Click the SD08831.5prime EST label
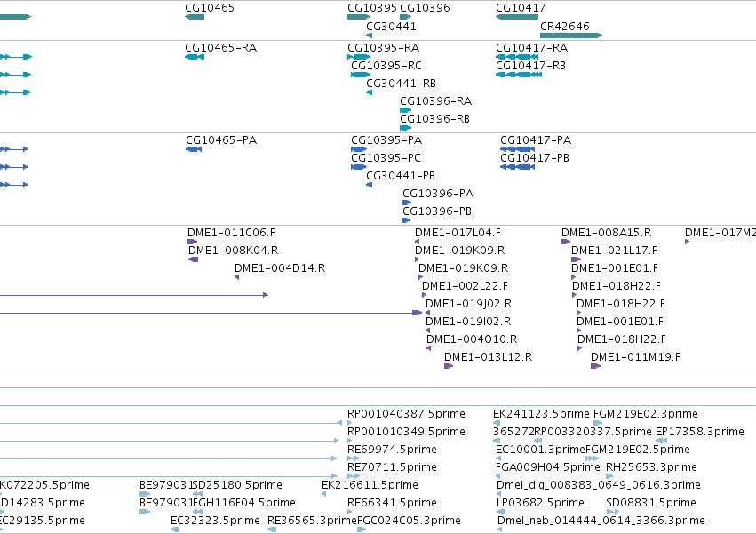The height and width of the screenshot is (534, 756). 651,503
